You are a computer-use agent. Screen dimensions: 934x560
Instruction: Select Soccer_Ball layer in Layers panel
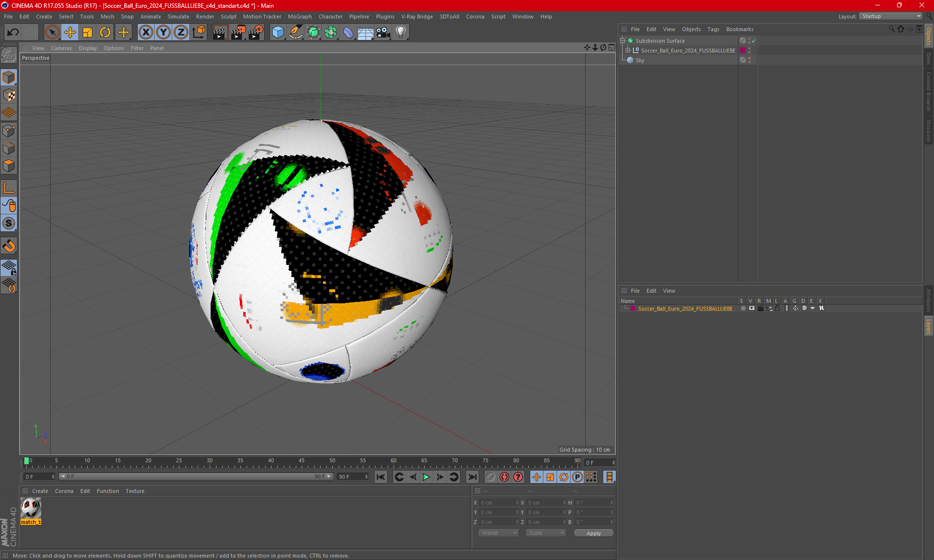(685, 309)
